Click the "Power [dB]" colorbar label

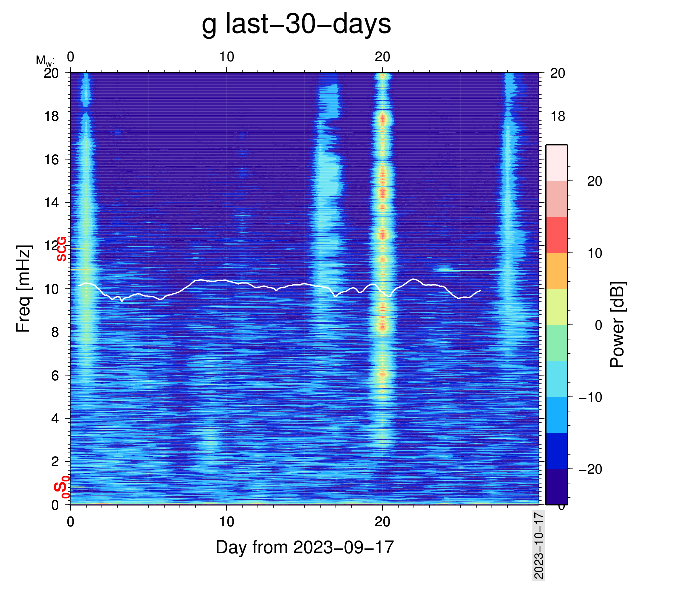[618, 325]
